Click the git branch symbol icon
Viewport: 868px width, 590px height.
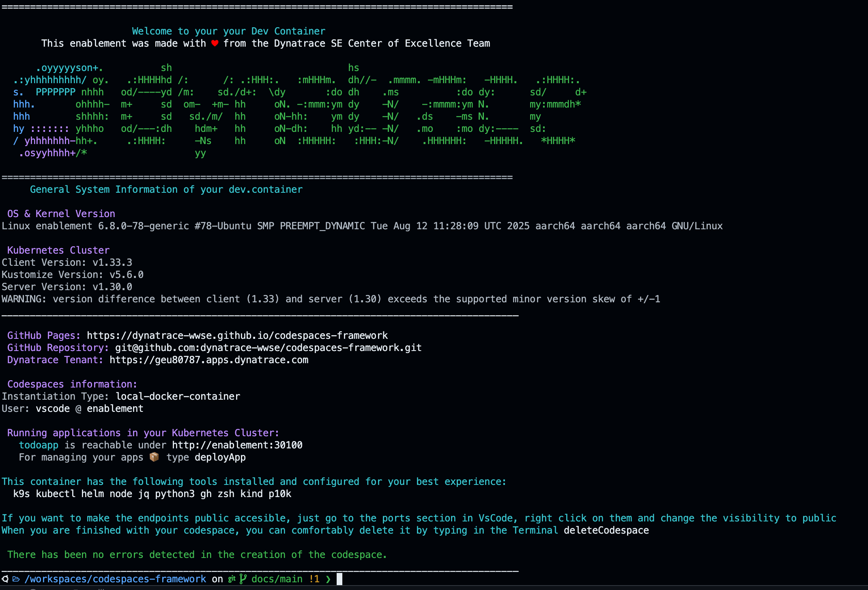pos(243,579)
